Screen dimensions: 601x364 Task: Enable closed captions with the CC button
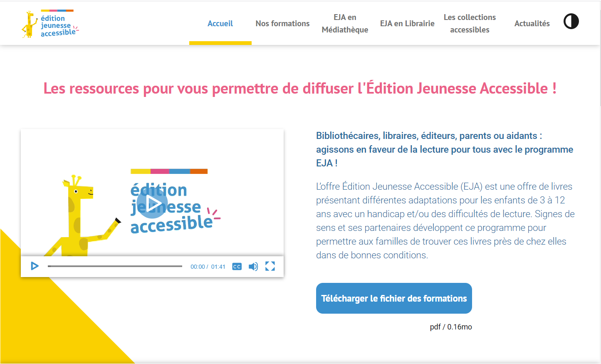tap(237, 267)
